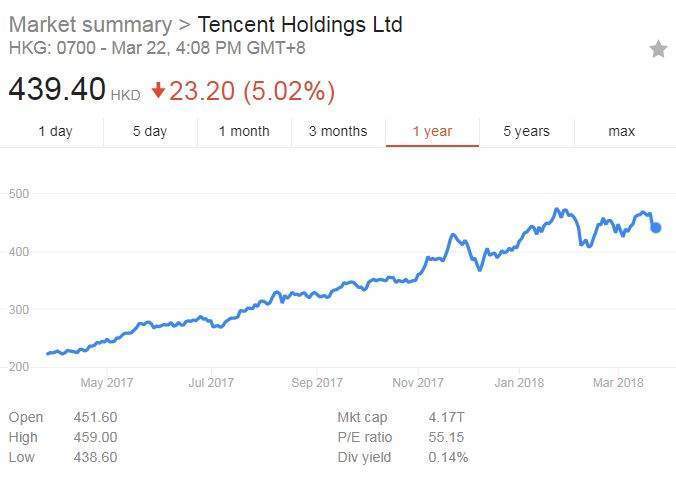676x483 pixels.
Task: Click the Mkt cap 4.17T value
Action: pyautogui.click(x=446, y=417)
